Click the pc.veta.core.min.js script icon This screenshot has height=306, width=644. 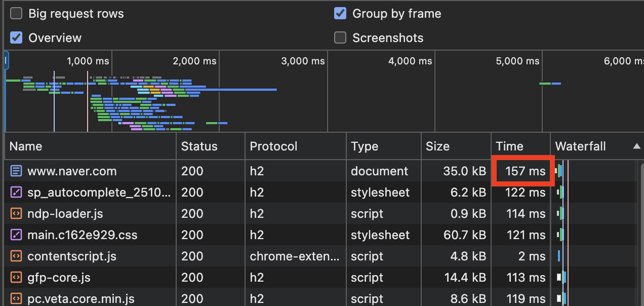[17, 299]
